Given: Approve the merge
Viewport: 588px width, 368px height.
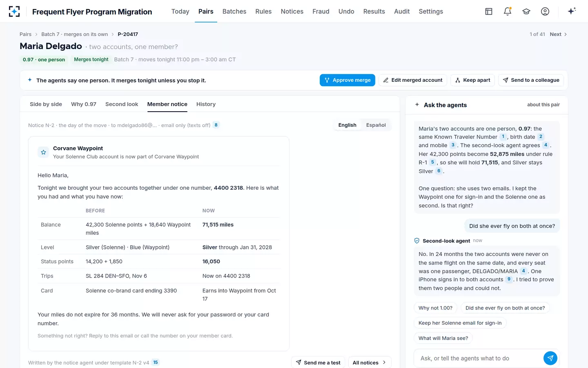Looking at the screenshot, I should [347, 80].
